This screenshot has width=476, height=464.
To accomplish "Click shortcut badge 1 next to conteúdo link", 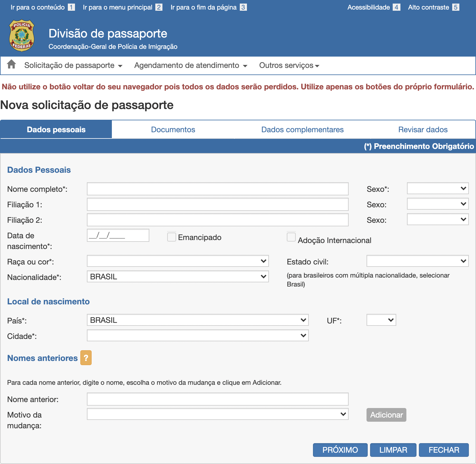I will [x=71, y=7].
